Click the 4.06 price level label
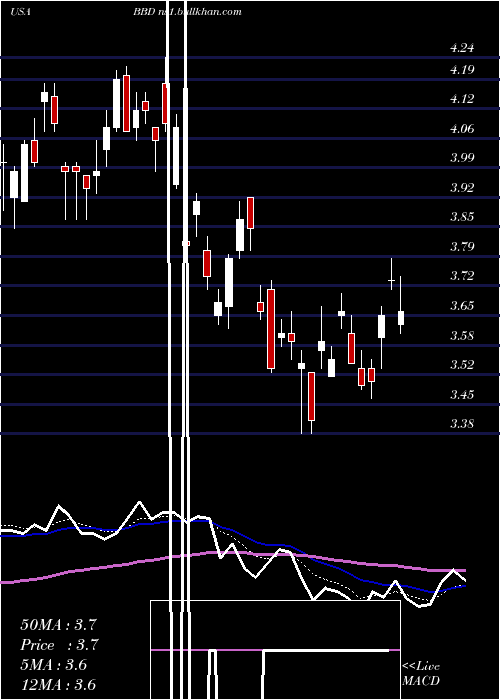Image resolution: width=500 pixels, height=700 pixels. (462, 129)
